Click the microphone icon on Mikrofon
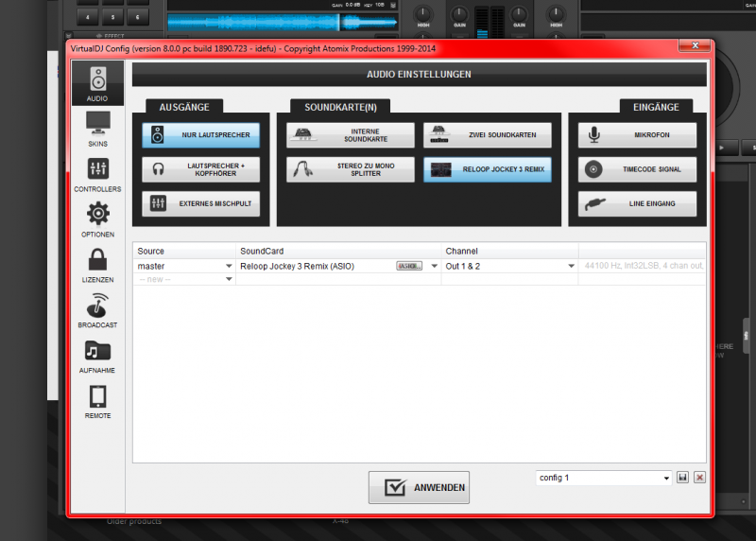The width and height of the screenshot is (756, 541). 594,134
